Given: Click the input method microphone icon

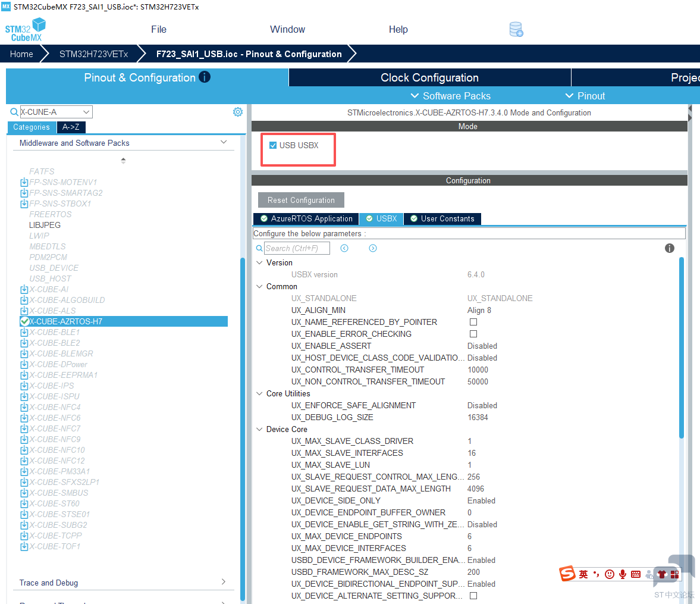Looking at the screenshot, I should pos(622,574).
